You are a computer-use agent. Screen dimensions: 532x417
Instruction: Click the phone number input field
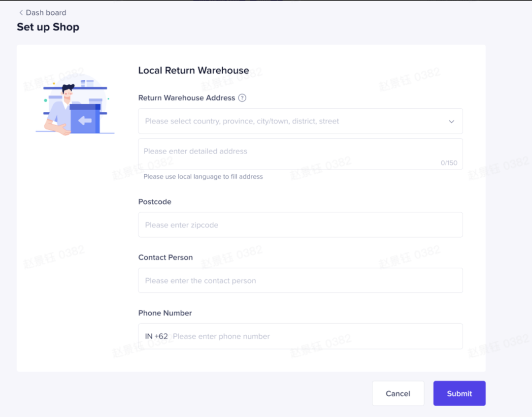click(300, 336)
